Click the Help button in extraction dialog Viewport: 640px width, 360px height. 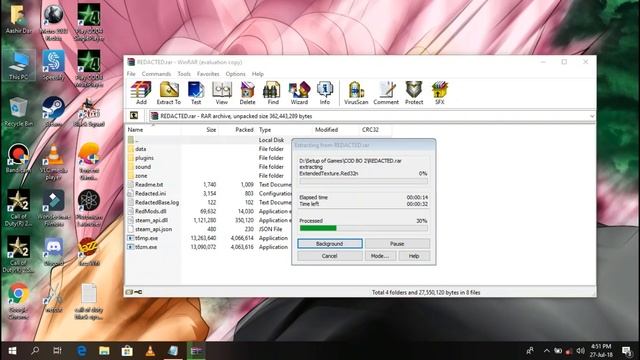(x=414, y=256)
